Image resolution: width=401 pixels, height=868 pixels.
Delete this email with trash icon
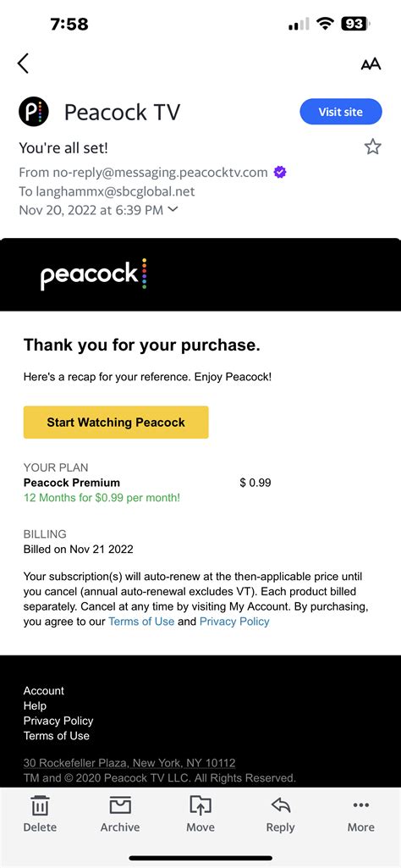click(40, 813)
